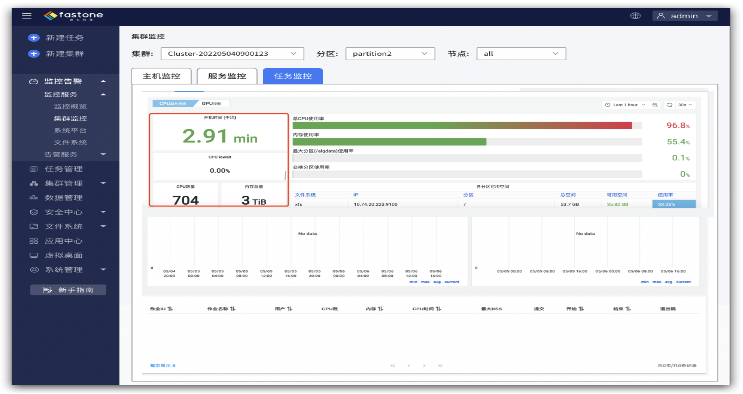The height and width of the screenshot is (394, 743).
Task: Expand the 系统管理 arrow
Action: pos(103,269)
